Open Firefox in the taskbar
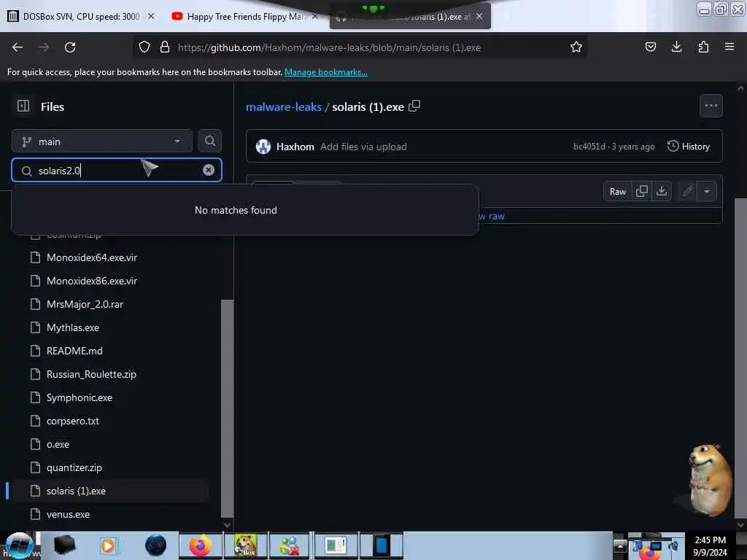 click(201, 545)
